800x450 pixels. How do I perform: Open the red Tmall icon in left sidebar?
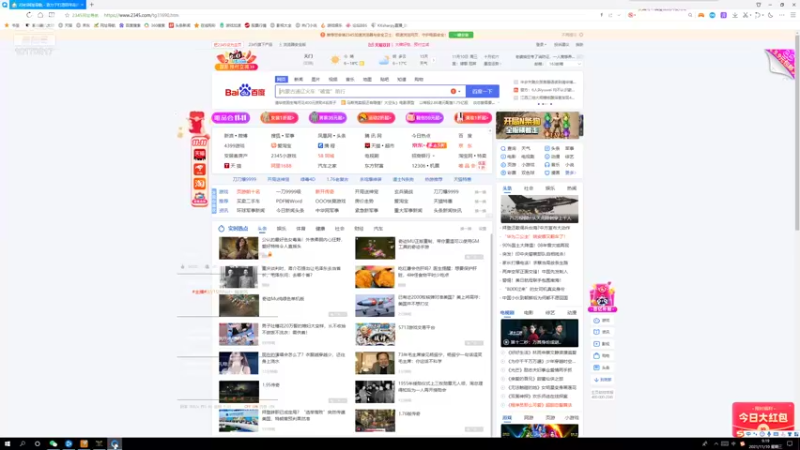(199, 154)
